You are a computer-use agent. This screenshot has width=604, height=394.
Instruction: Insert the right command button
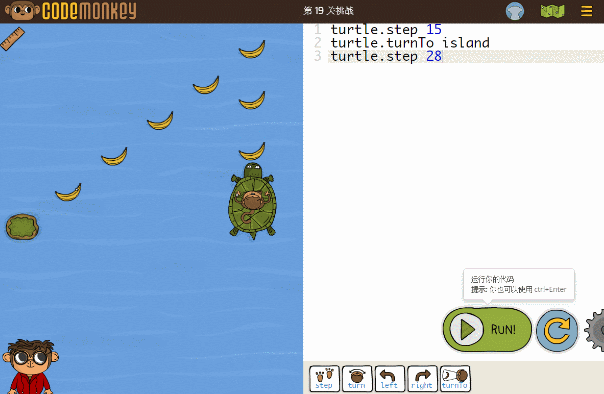coord(422,379)
